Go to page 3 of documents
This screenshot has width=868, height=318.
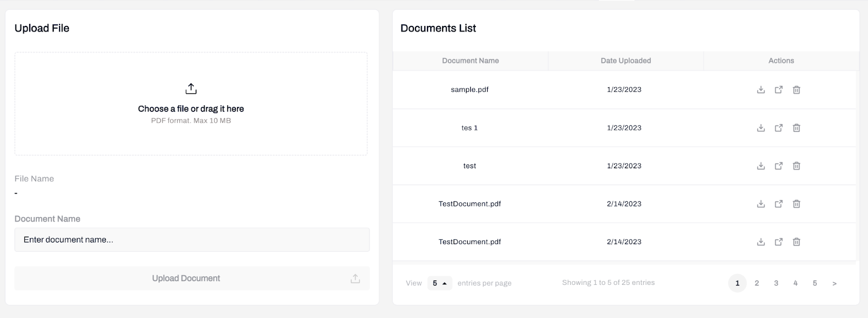[776, 283]
